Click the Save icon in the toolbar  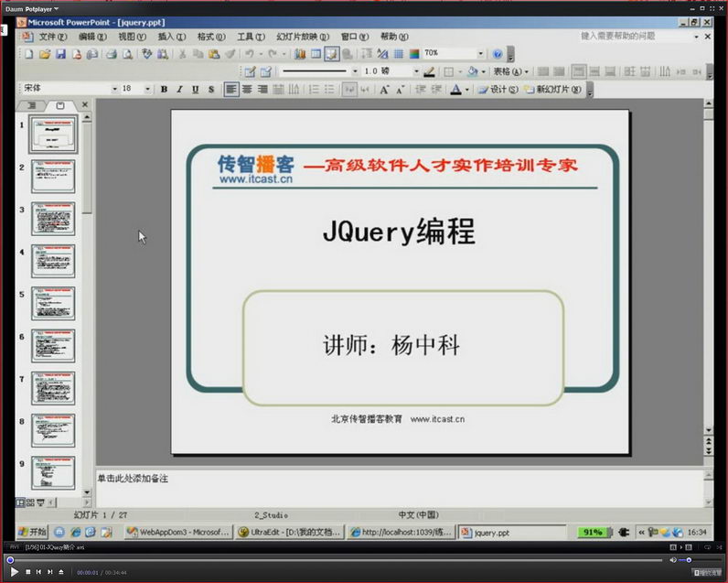pyautogui.click(x=60, y=54)
